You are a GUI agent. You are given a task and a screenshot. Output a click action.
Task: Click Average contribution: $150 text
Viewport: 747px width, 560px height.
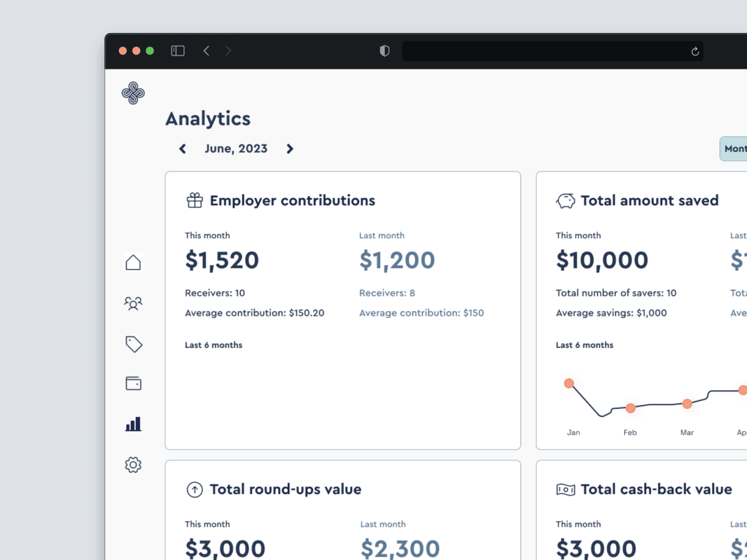422,313
